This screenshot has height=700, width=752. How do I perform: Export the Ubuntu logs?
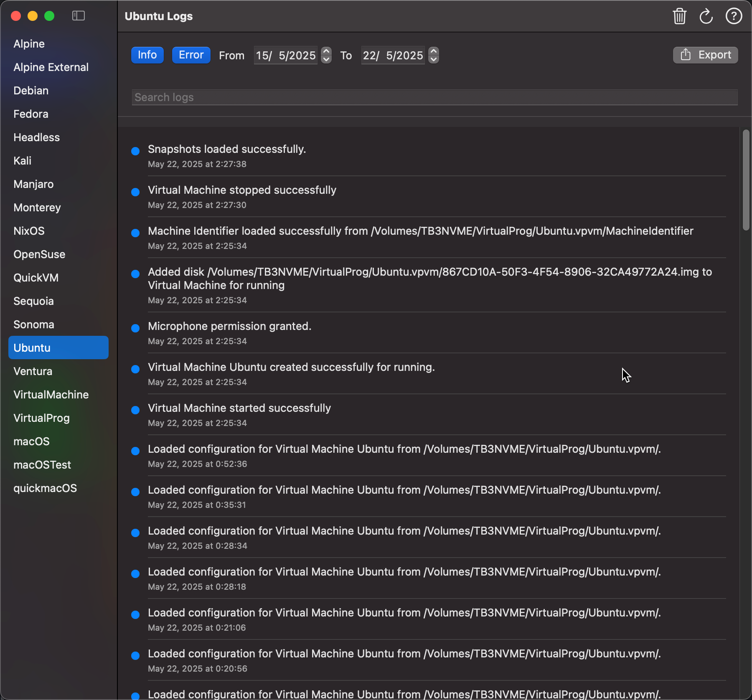(715, 55)
